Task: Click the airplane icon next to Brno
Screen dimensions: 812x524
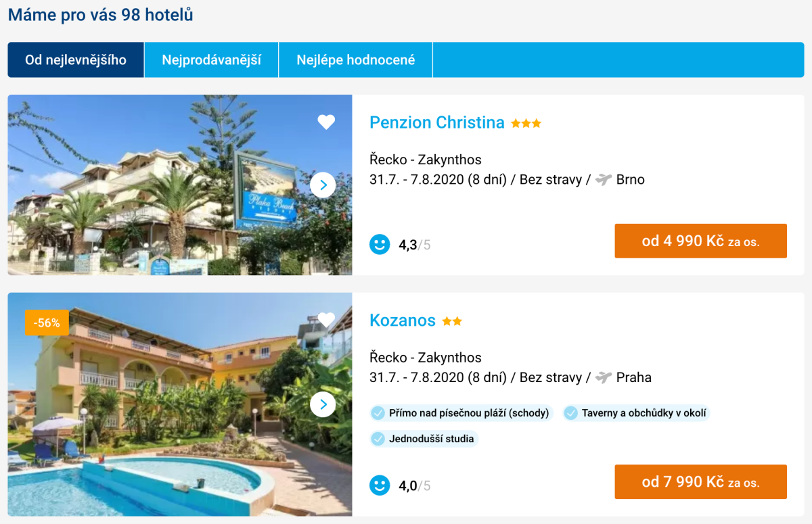Action: tap(604, 180)
